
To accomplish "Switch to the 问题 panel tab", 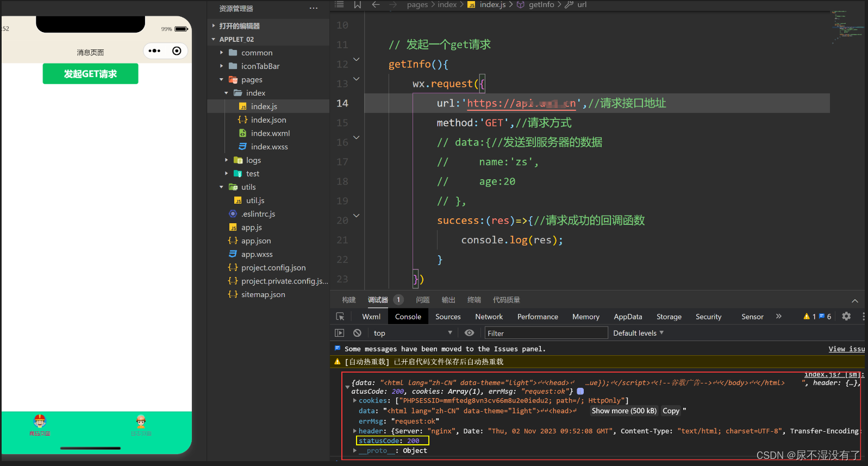I will (x=423, y=300).
